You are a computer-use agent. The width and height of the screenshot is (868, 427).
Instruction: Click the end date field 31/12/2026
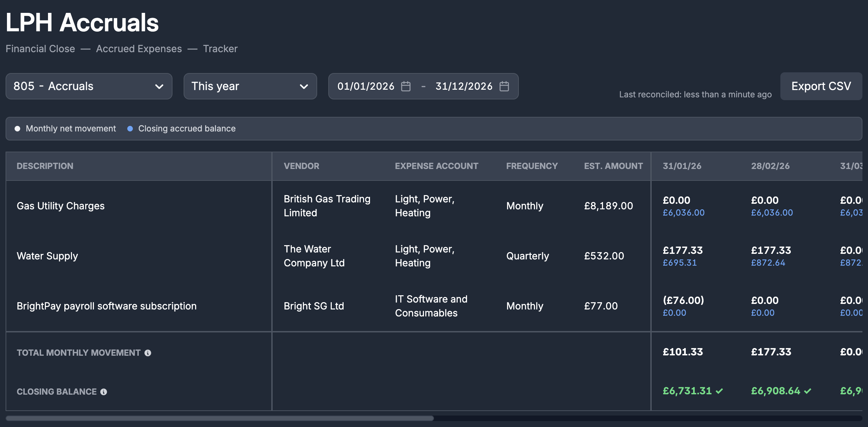click(x=464, y=86)
